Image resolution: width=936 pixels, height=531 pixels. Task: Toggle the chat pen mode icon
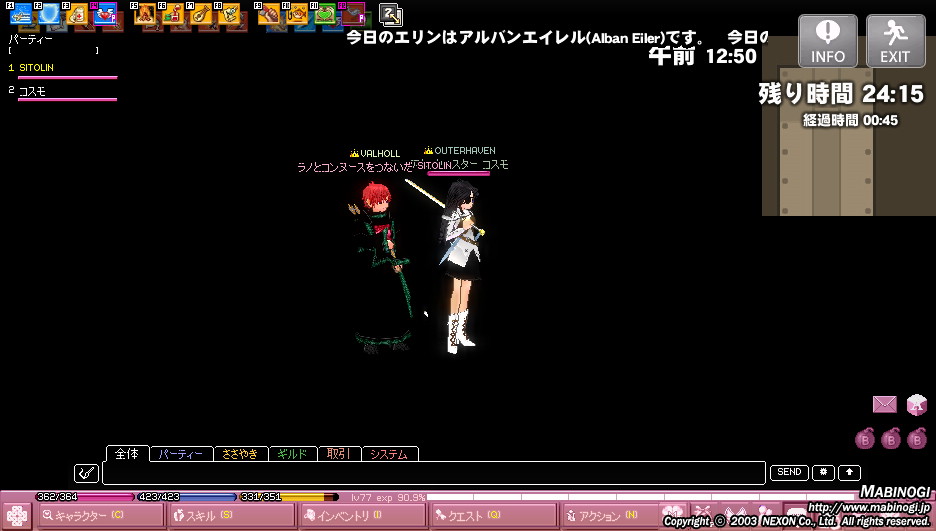[x=86, y=473]
